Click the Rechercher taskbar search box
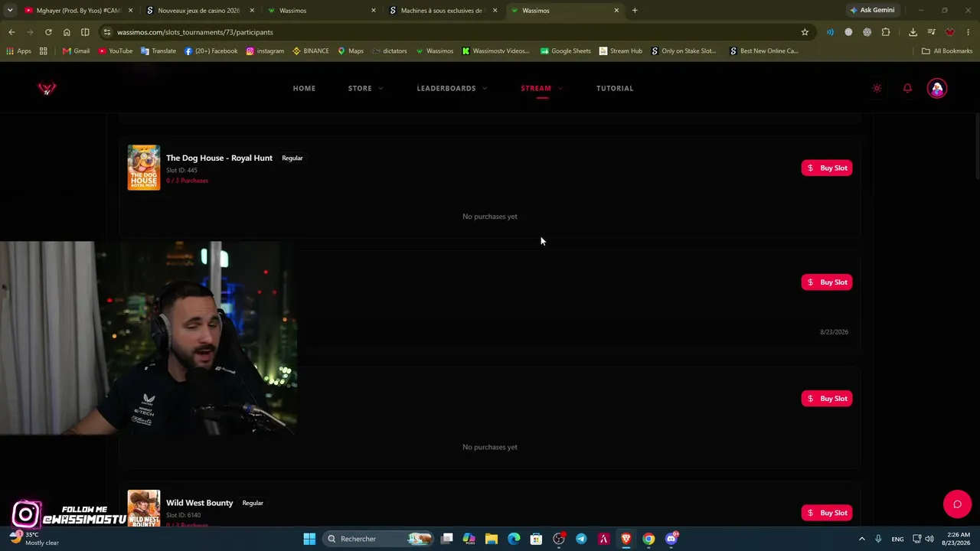 click(x=378, y=539)
